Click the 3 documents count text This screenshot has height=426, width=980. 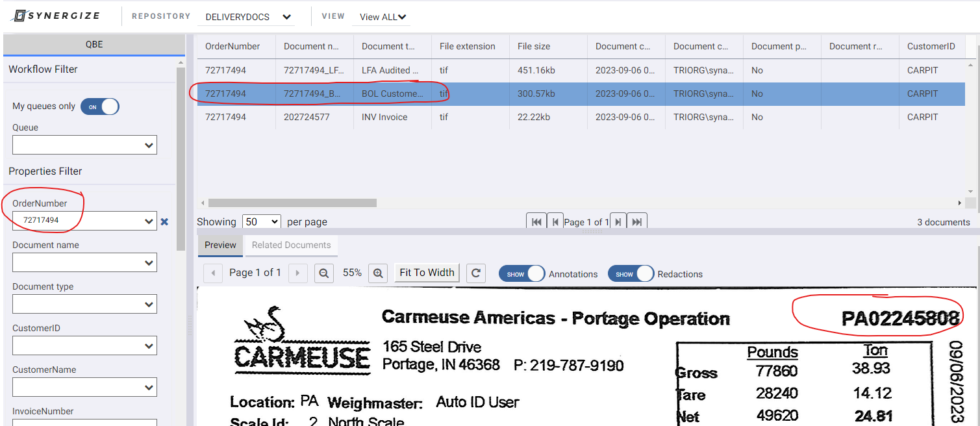click(944, 222)
